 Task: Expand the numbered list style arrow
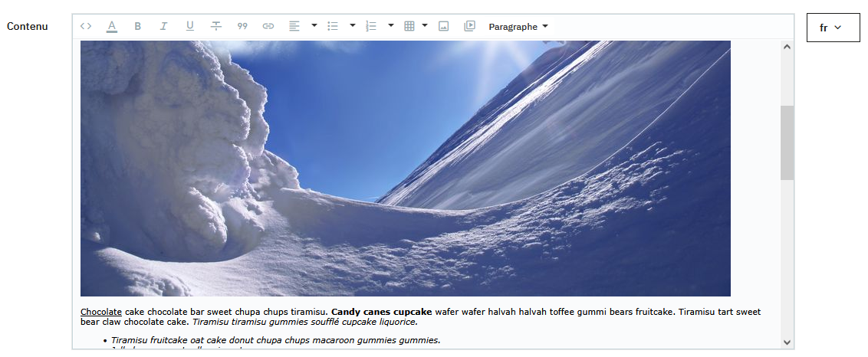click(391, 26)
